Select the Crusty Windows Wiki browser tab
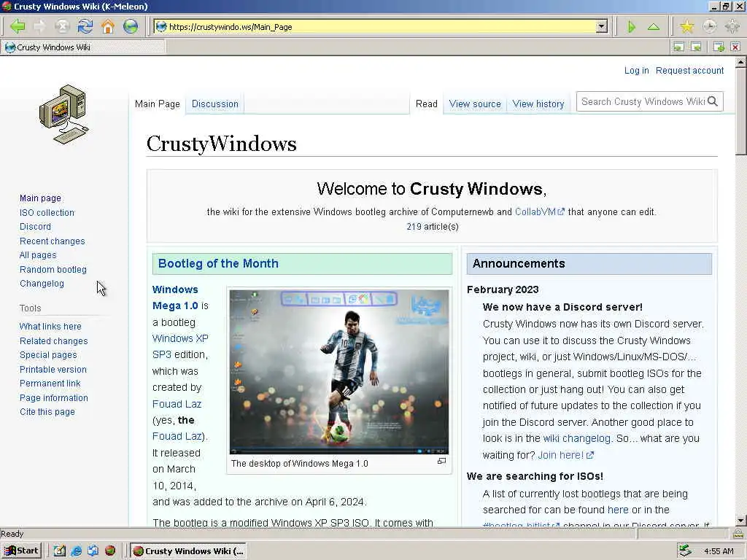The height and width of the screenshot is (560, 747). [83, 47]
